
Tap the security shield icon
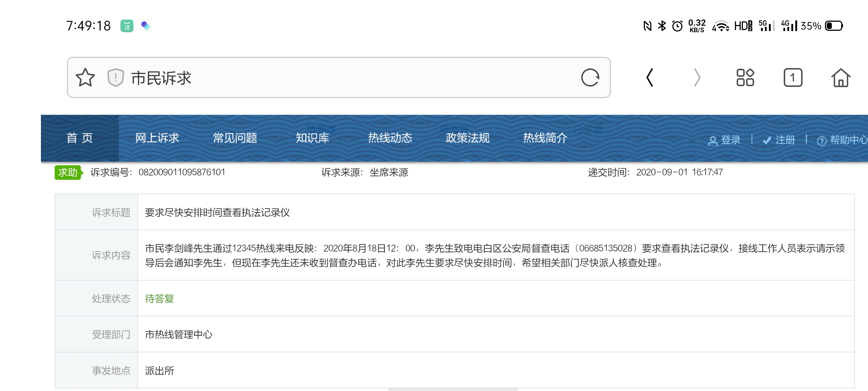tap(115, 78)
